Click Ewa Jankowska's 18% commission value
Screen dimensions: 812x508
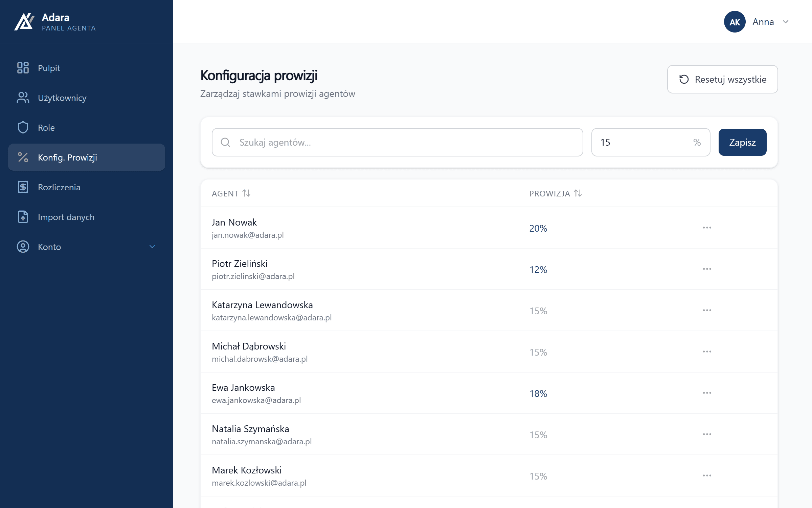click(538, 394)
